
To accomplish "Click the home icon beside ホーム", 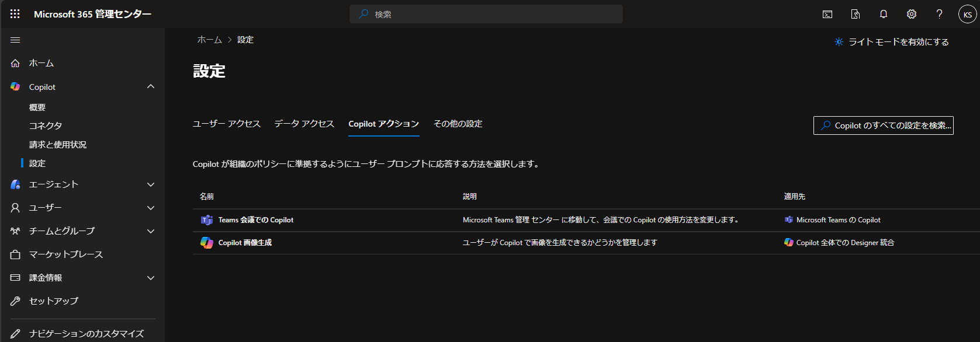I will click(x=16, y=63).
